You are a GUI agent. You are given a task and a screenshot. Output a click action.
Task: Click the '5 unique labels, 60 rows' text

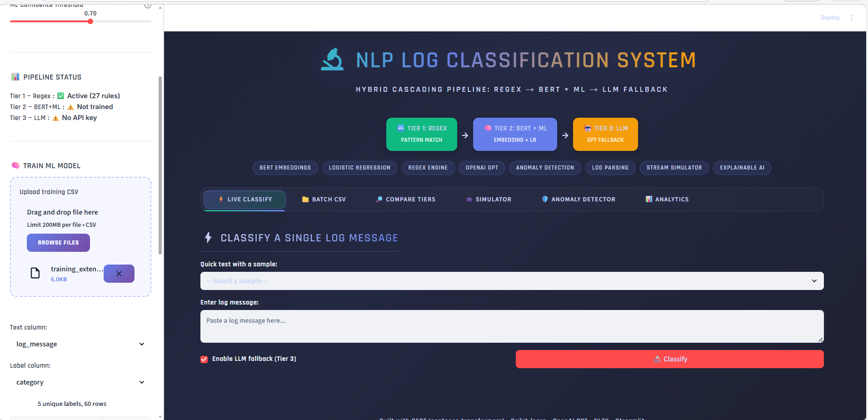tap(72, 404)
